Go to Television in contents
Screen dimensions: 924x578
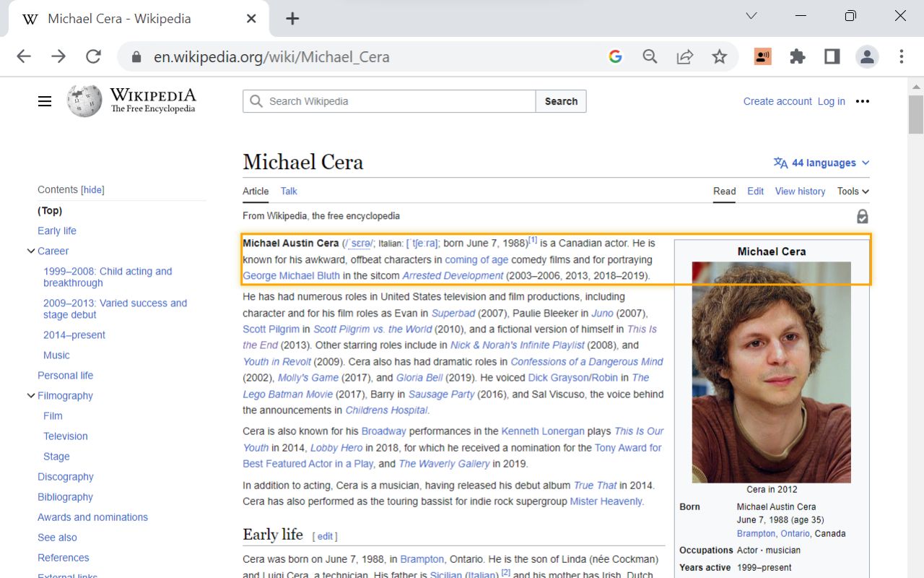click(65, 436)
